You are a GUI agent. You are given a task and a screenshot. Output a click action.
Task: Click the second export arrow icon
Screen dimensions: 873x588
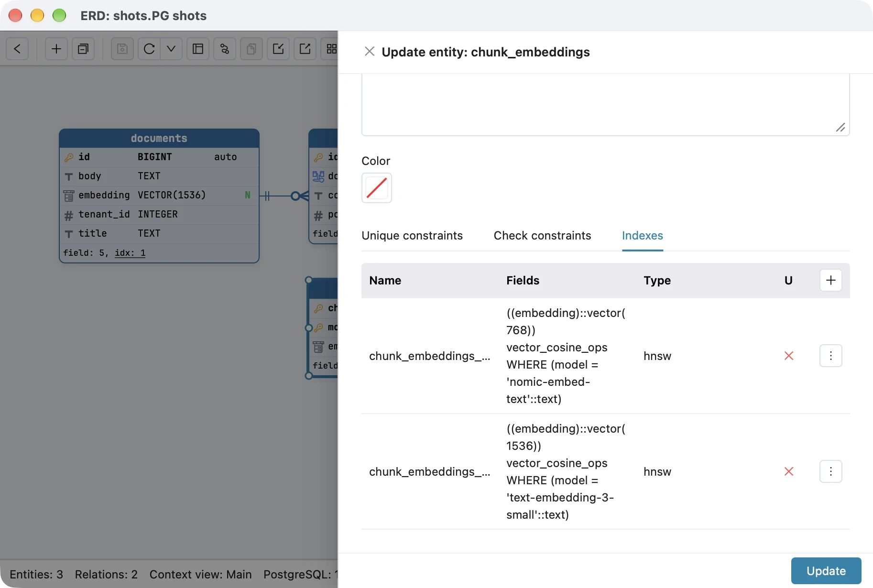tap(305, 49)
